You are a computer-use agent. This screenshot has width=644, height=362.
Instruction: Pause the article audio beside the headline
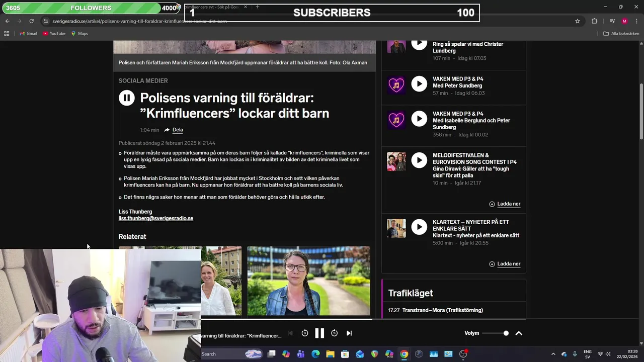(x=127, y=98)
